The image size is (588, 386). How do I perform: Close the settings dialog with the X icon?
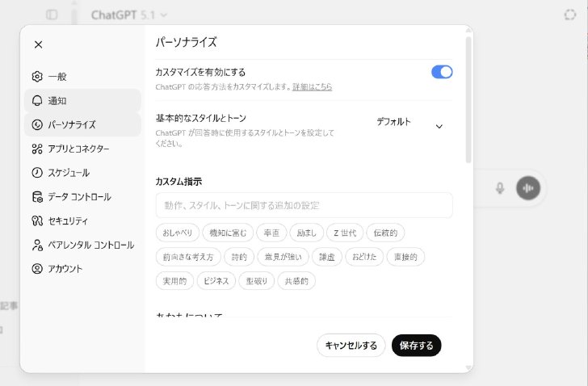pos(38,44)
